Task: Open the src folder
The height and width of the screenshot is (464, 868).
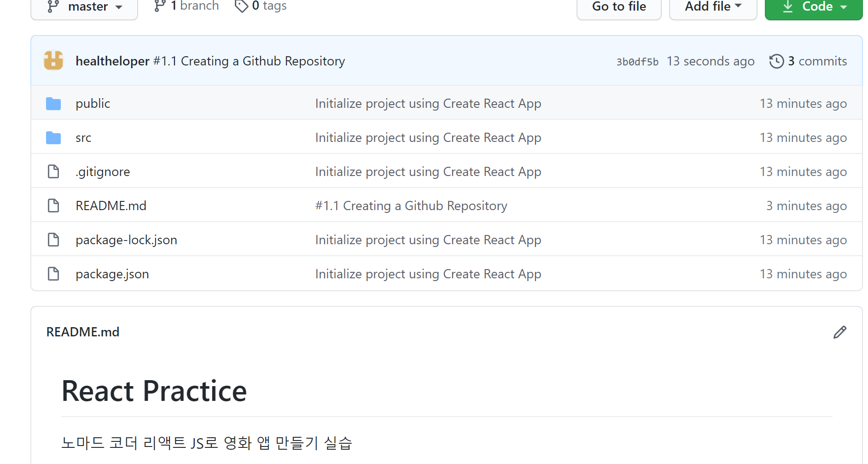Action: coord(83,138)
